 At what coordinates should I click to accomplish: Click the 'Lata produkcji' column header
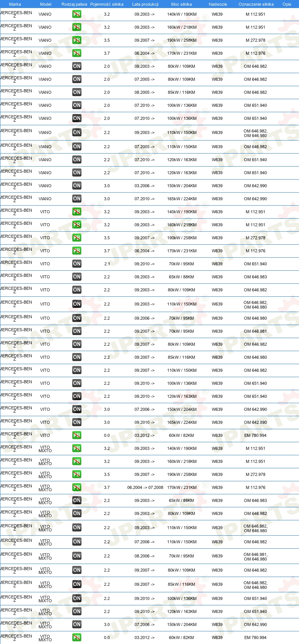pos(145,4)
